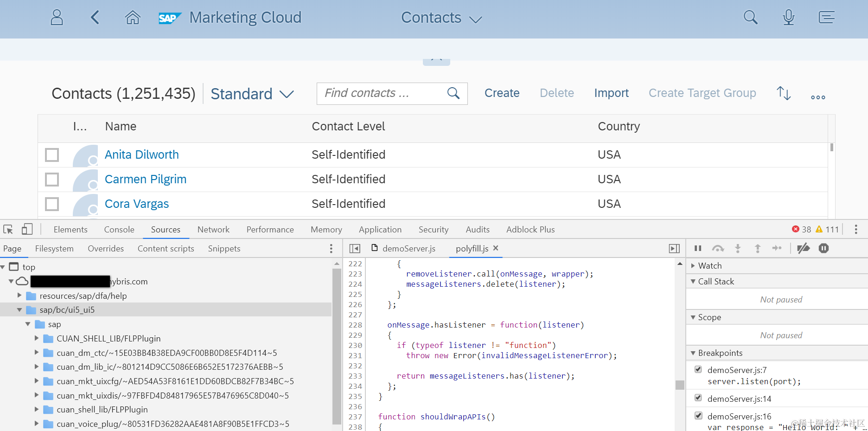Click the Import button
The image size is (868, 431).
coord(611,93)
